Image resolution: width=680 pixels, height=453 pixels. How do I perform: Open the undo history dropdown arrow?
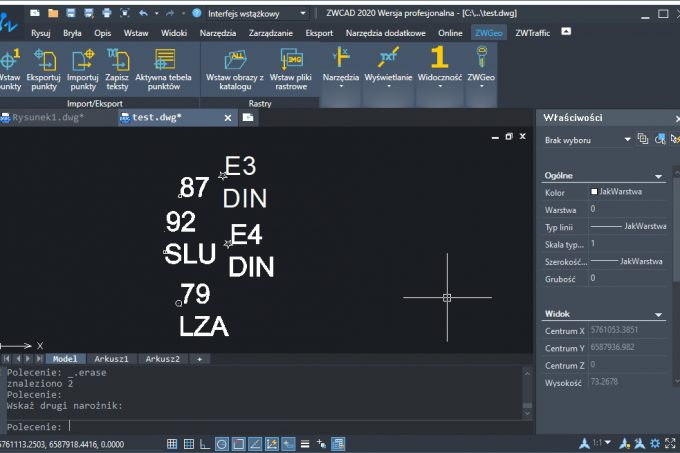coord(157,13)
